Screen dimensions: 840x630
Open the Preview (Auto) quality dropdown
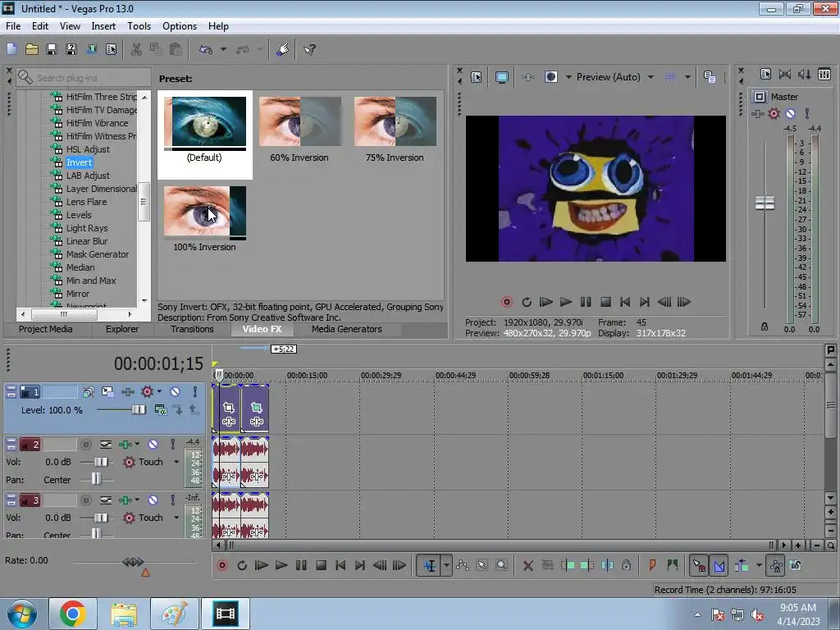point(651,77)
